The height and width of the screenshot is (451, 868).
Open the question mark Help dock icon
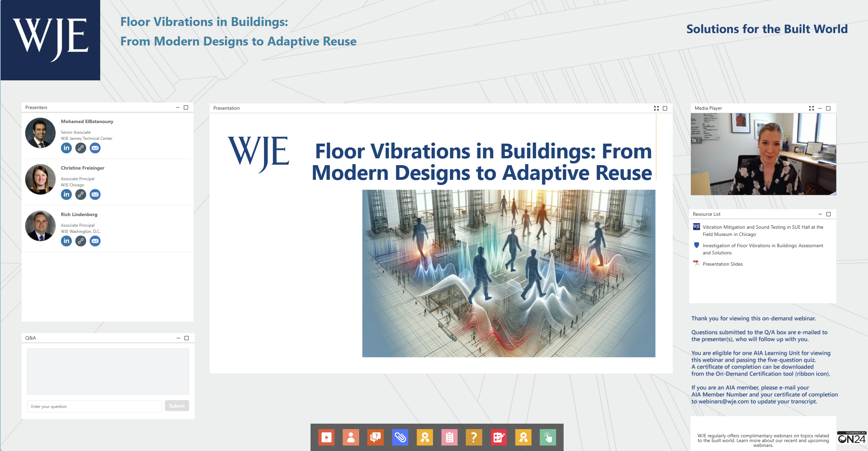click(474, 437)
